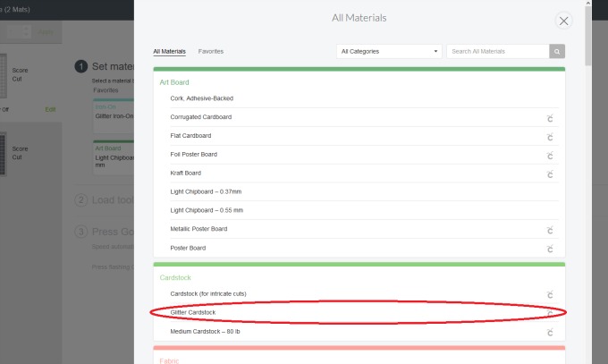Click the Cricut icon on Poster Board row
This screenshot has height=364, width=608.
point(550,249)
